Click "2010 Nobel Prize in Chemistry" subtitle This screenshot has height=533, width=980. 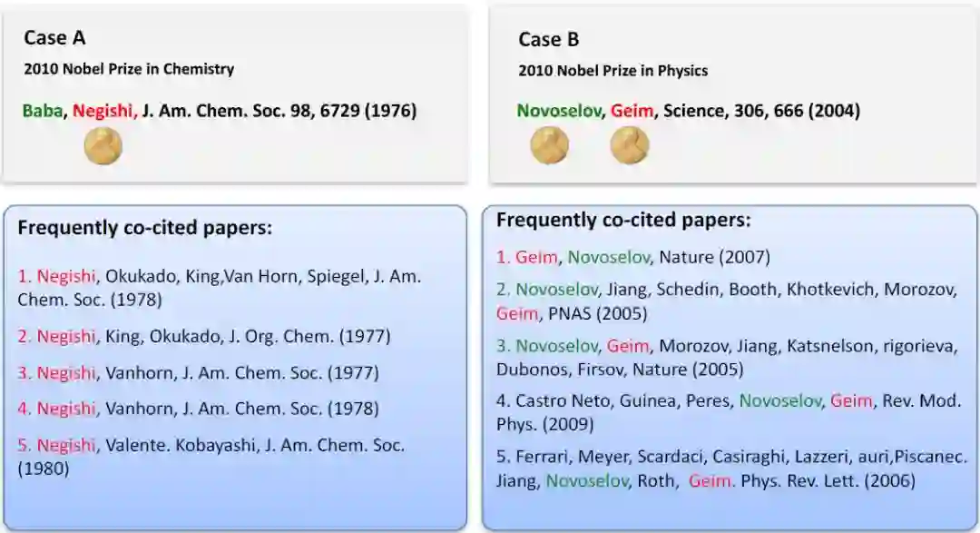(129, 69)
